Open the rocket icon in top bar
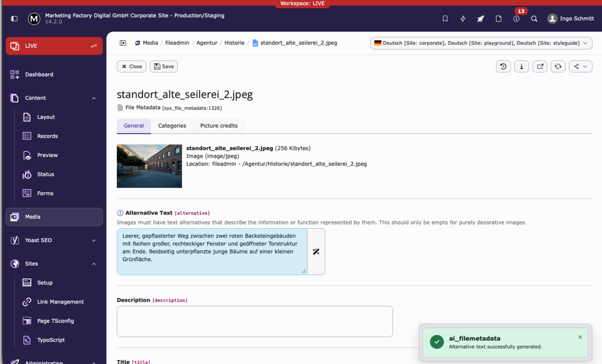The image size is (602, 364). click(481, 19)
